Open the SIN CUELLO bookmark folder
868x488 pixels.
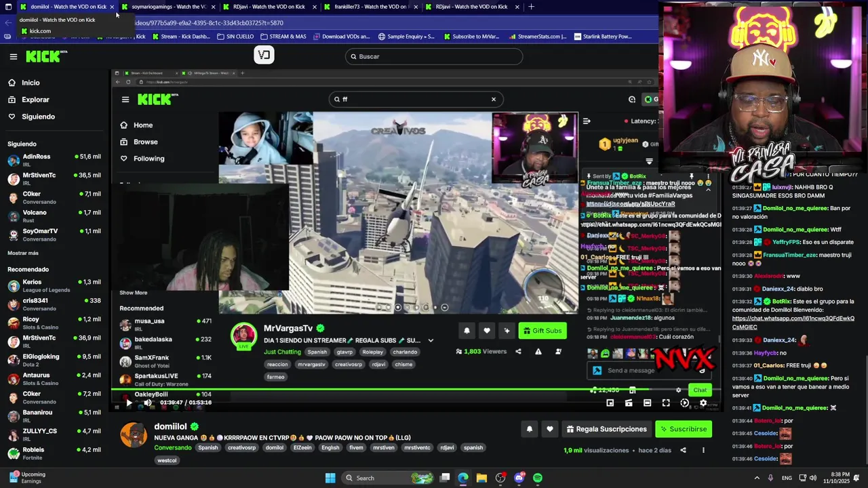coord(235,37)
